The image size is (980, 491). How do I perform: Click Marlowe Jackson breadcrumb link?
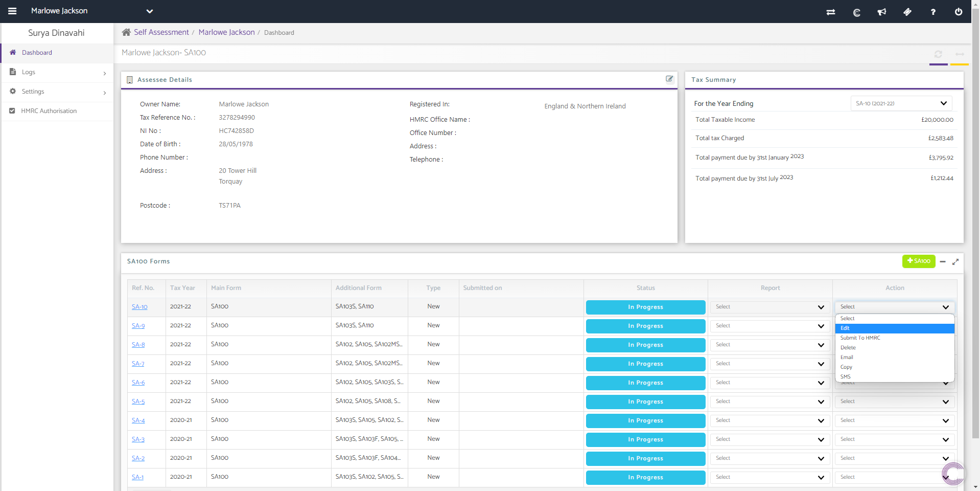click(226, 32)
